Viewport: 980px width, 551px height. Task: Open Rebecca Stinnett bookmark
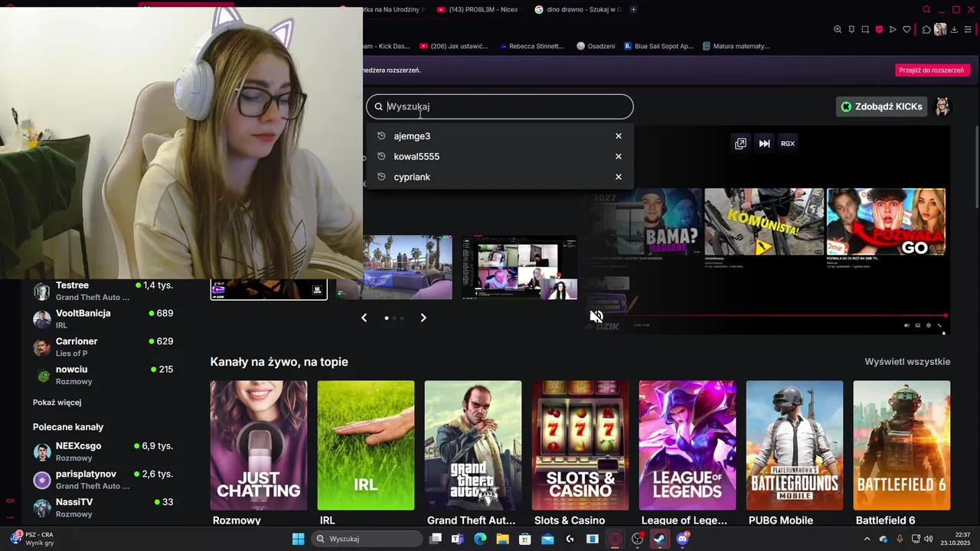click(x=530, y=46)
